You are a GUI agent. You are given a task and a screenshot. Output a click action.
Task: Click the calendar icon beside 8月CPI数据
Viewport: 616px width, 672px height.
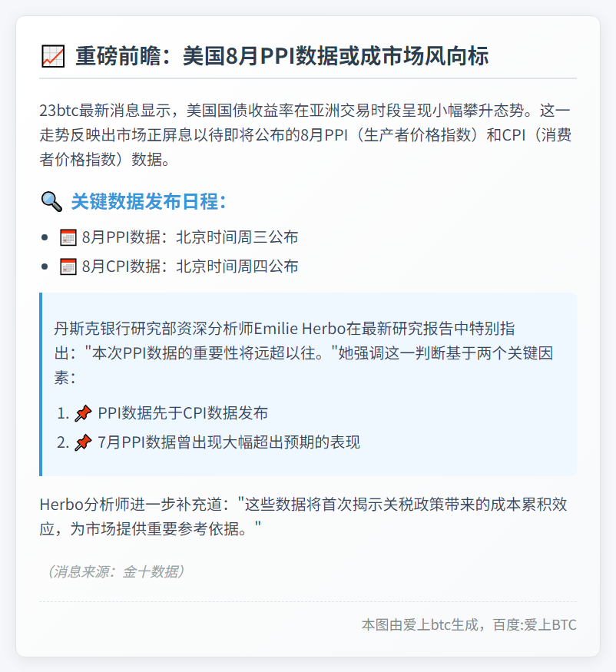(68, 266)
